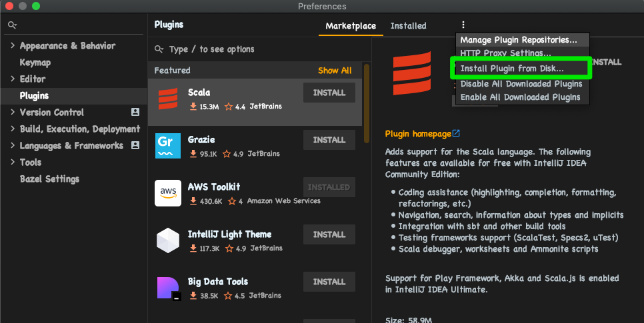Click the Big Data Tools plugin icon
The width and height of the screenshot is (644, 323).
pyautogui.click(x=167, y=288)
